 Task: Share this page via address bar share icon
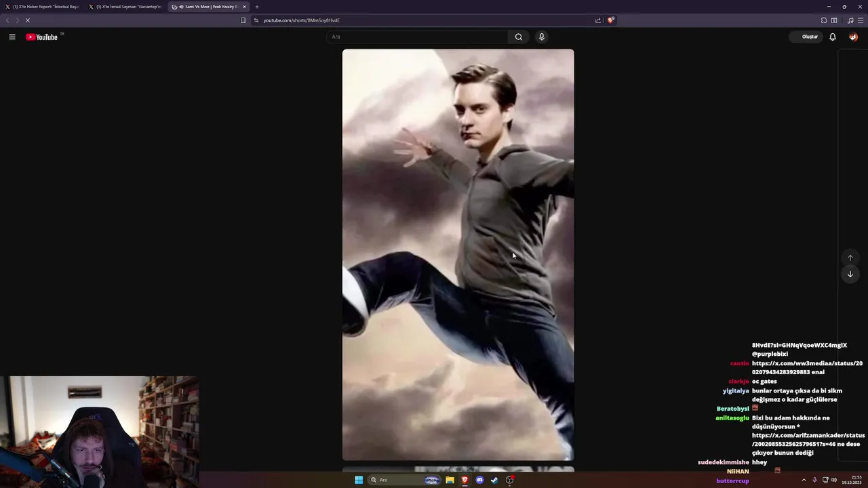tap(598, 20)
